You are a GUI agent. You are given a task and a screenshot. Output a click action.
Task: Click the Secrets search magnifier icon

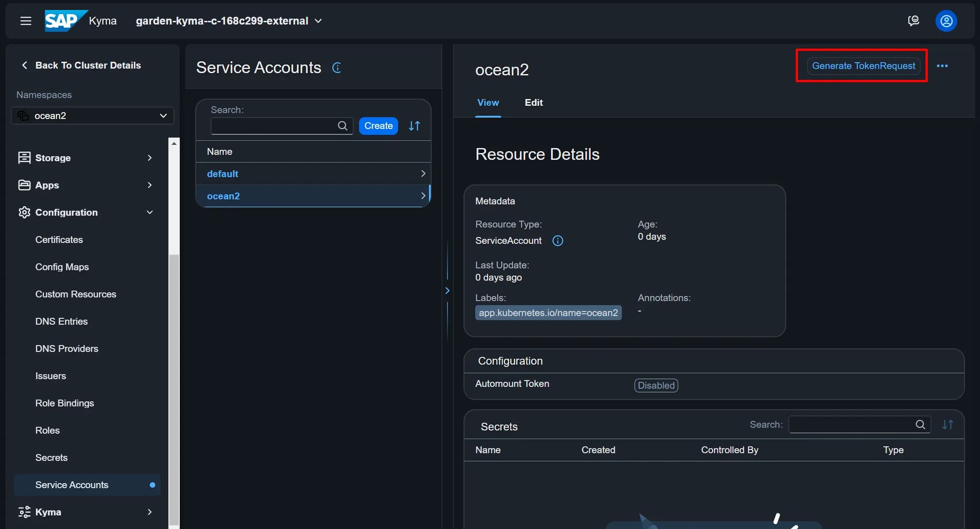tap(921, 425)
